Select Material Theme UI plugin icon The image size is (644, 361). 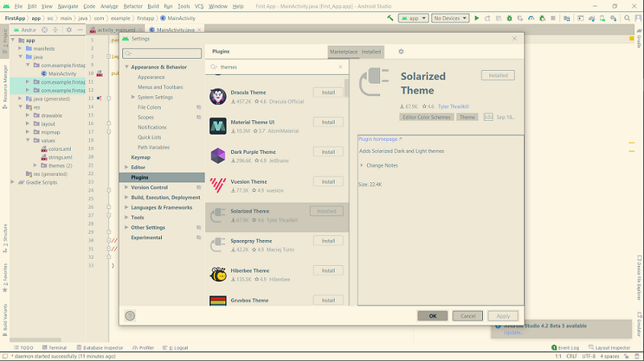[x=217, y=127]
